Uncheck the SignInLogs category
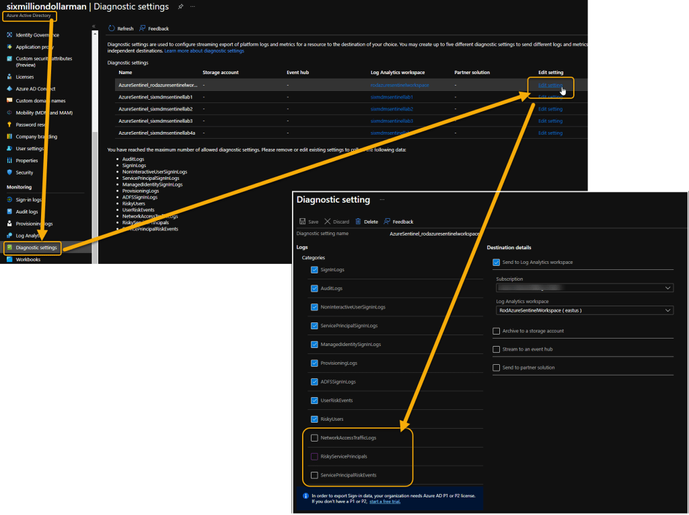The width and height of the screenshot is (689, 515). point(314,270)
